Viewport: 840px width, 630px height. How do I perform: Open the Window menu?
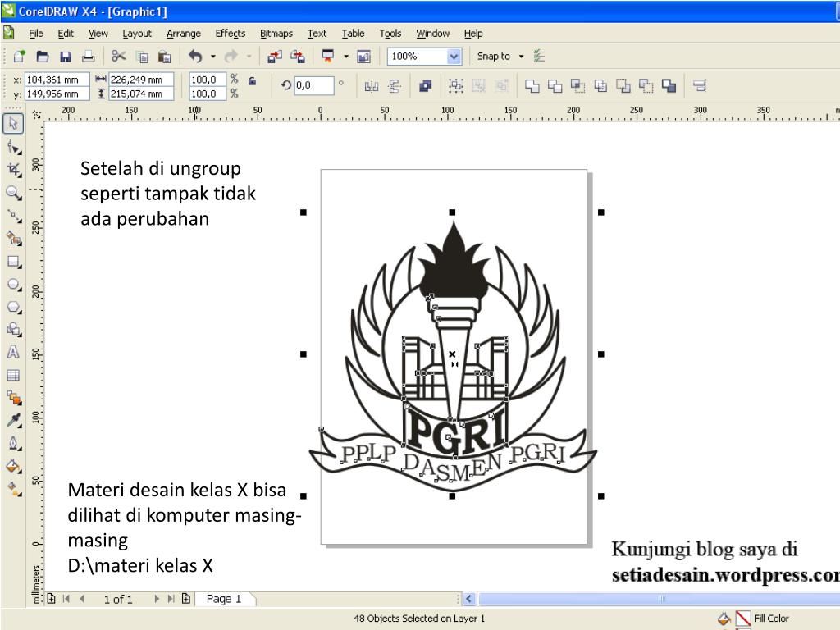coord(433,33)
